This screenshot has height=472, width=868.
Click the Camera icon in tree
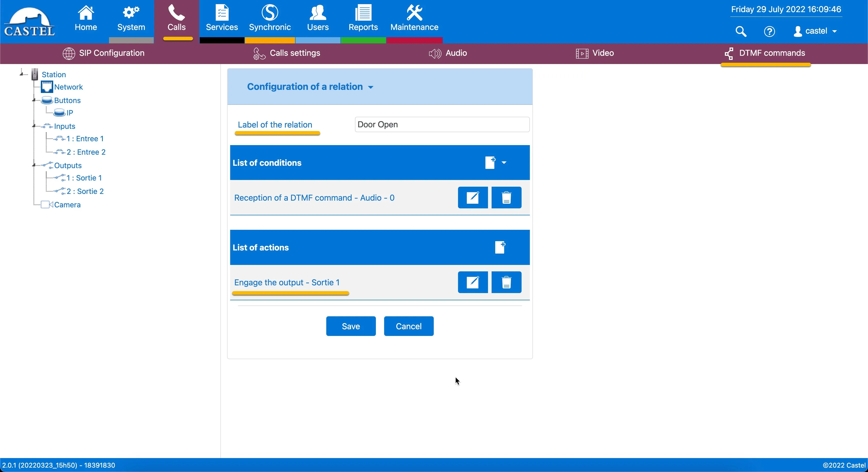coord(47,204)
